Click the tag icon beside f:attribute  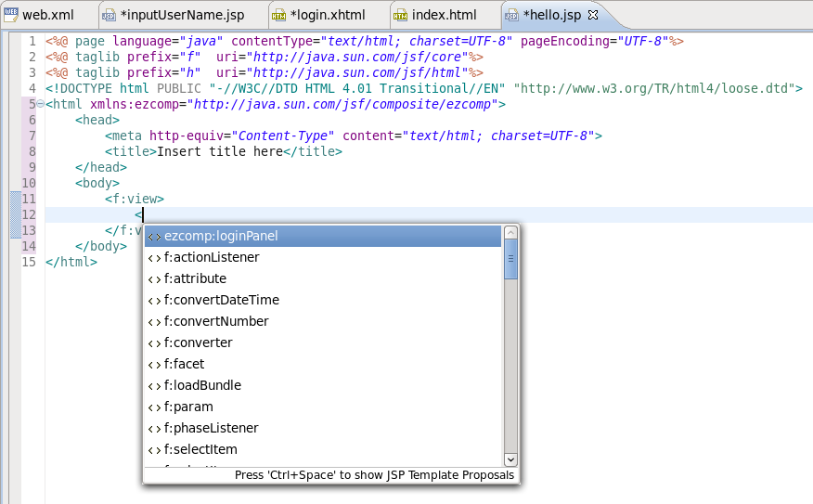[x=154, y=279]
